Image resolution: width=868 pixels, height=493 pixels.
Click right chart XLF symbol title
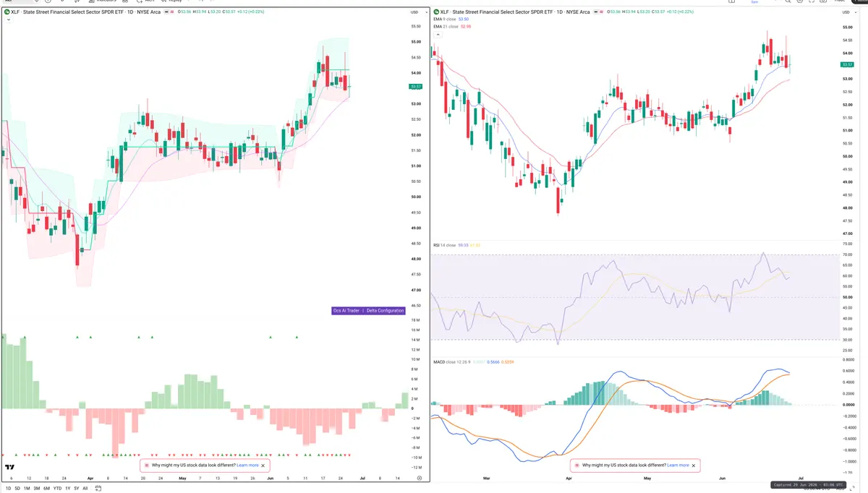click(x=515, y=12)
